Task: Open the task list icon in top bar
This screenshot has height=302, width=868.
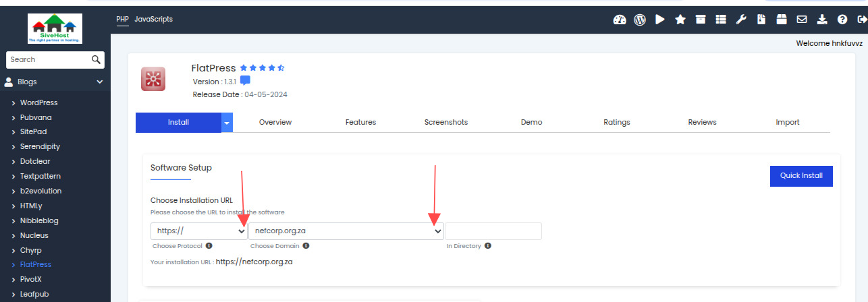Action: tap(721, 20)
